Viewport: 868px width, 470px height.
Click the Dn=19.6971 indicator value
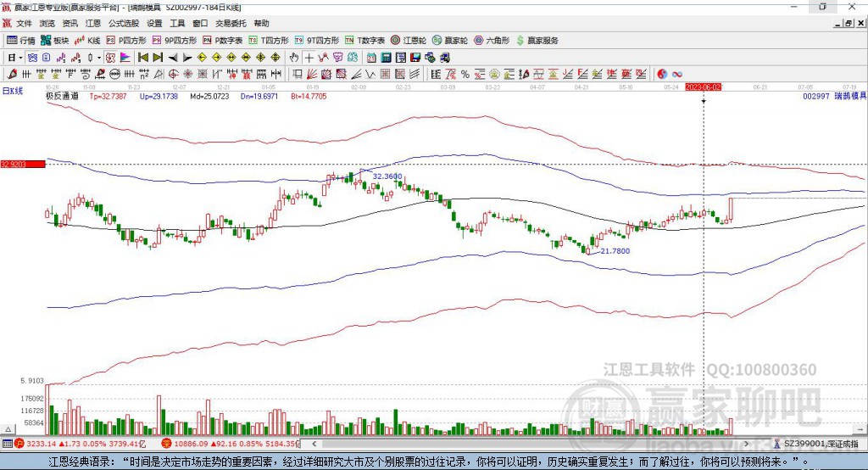[259, 96]
